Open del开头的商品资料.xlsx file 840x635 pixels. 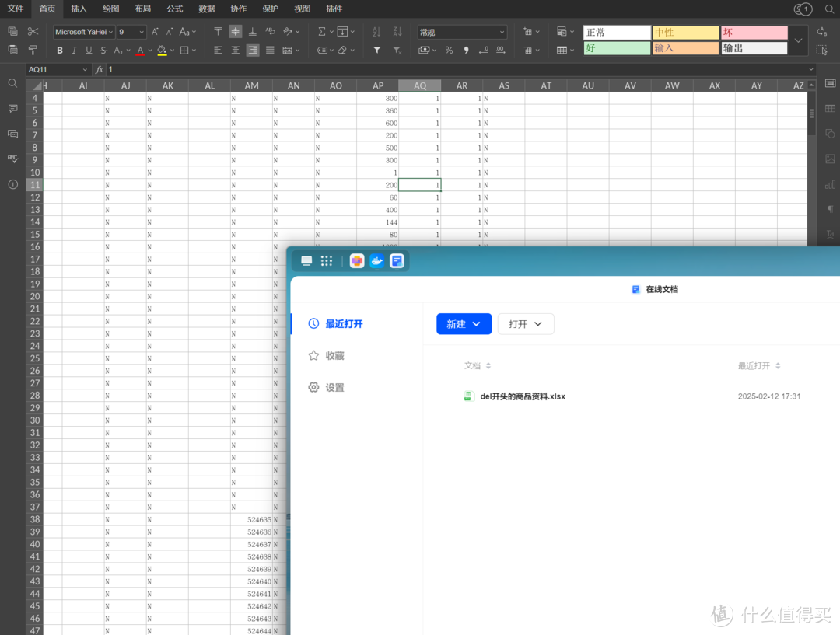[522, 396]
